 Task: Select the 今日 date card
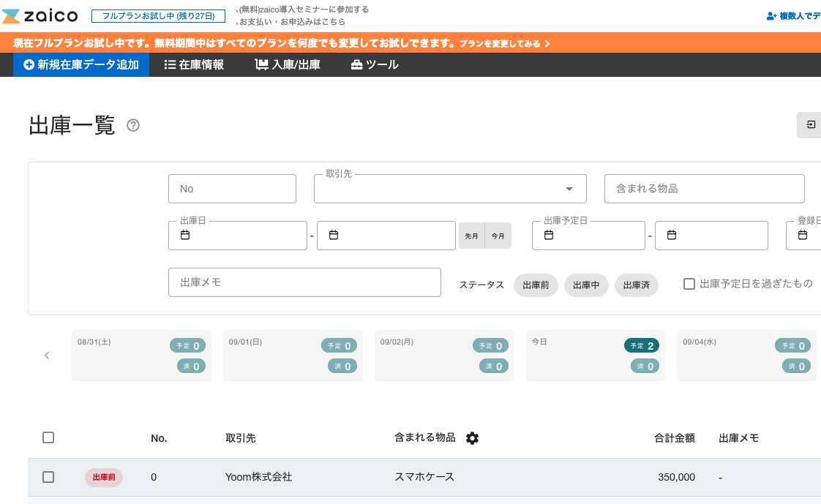[596, 356]
